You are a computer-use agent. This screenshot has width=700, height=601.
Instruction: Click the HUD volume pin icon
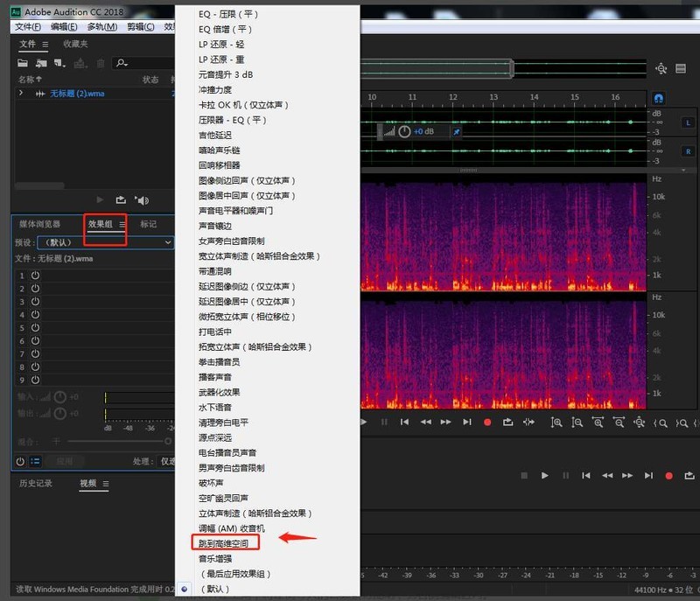pos(456,131)
